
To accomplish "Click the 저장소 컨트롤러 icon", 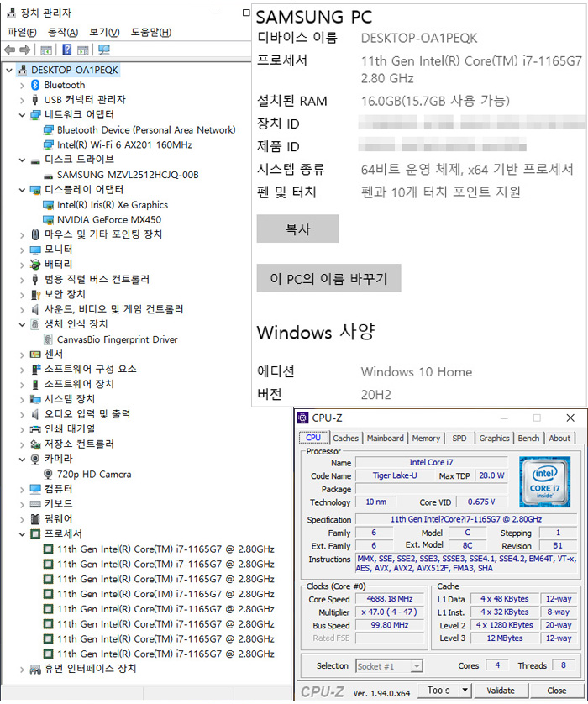I will click(x=35, y=444).
